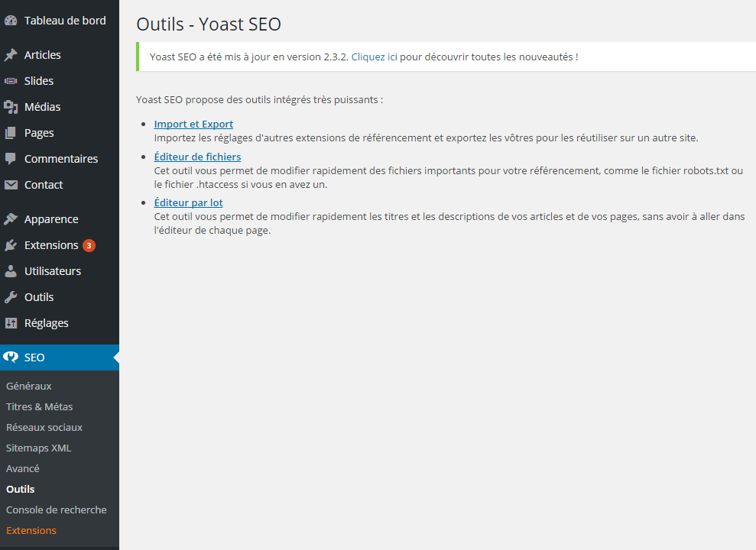Open the main Outils menu with wrench

click(60, 297)
